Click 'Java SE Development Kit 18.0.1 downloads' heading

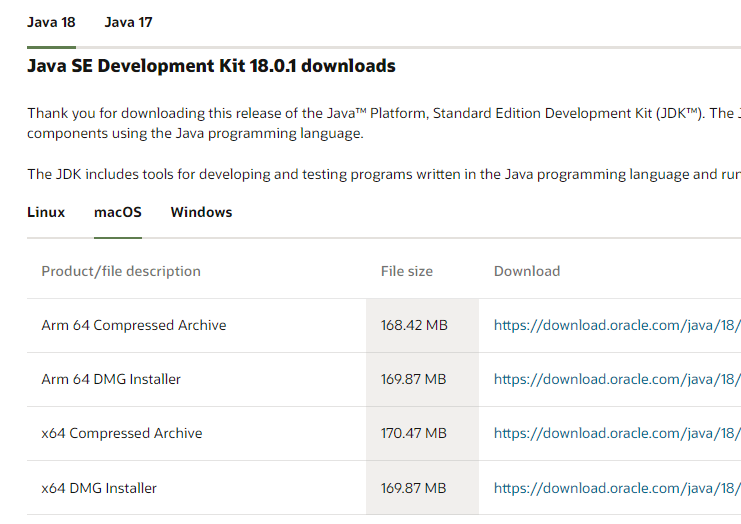point(211,66)
